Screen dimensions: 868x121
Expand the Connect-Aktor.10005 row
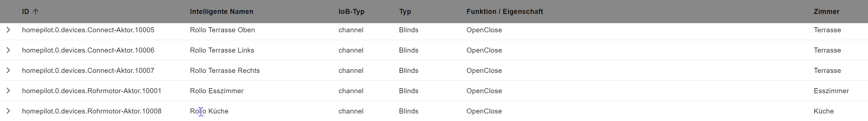(x=8, y=30)
